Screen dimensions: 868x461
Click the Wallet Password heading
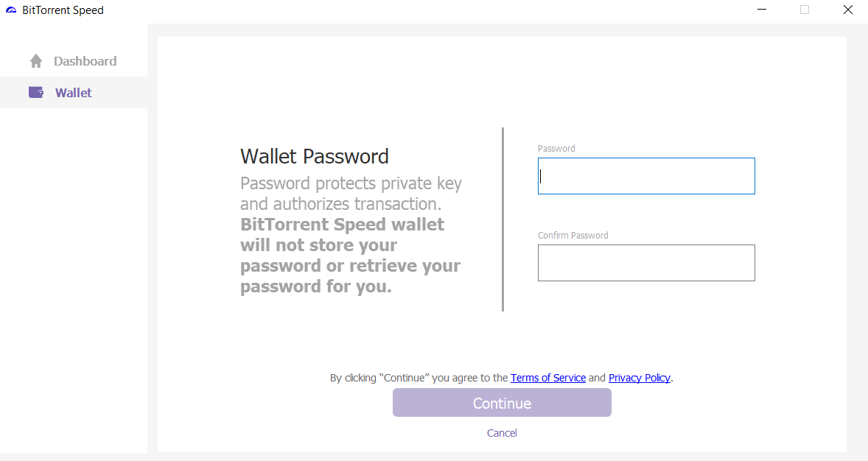point(315,157)
